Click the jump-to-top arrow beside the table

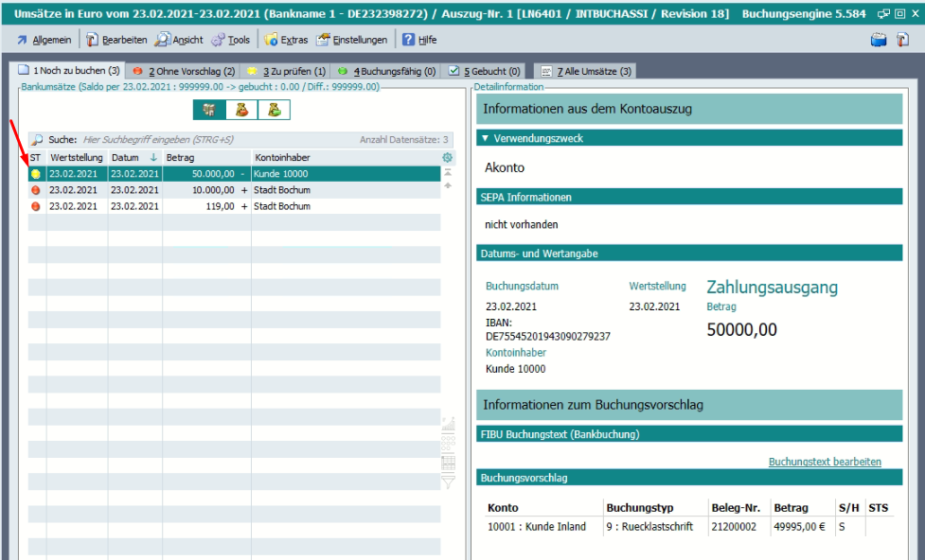(x=448, y=173)
